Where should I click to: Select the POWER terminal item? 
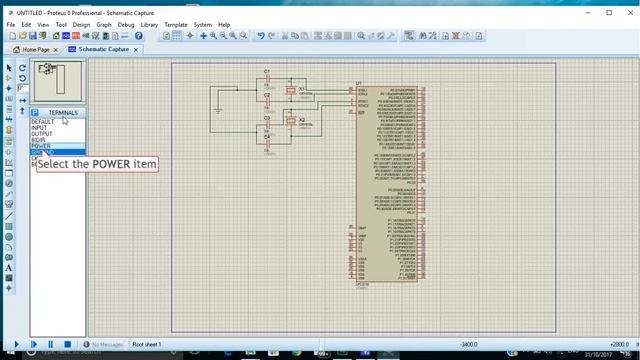click(58, 146)
